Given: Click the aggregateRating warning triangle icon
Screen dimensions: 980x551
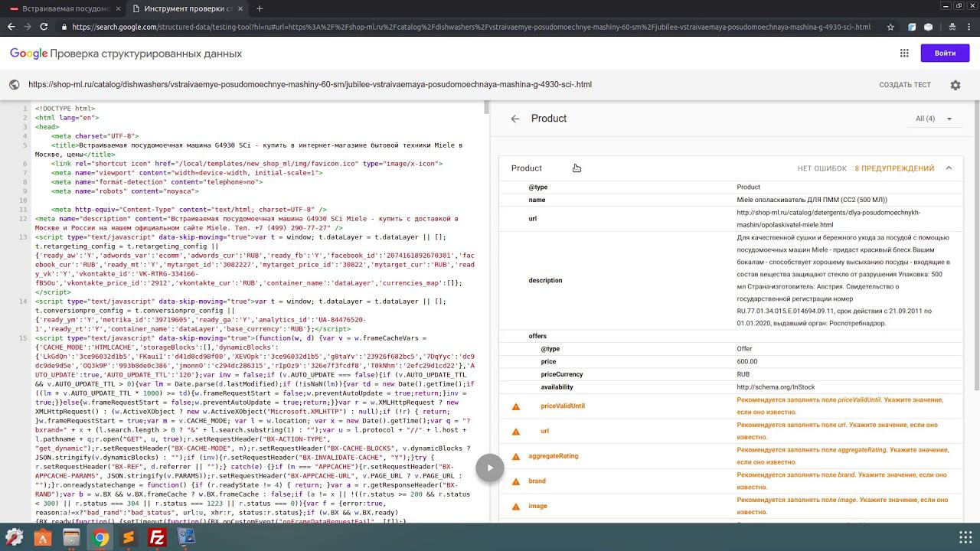Looking at the screenshot, I should tap(516, 457).
